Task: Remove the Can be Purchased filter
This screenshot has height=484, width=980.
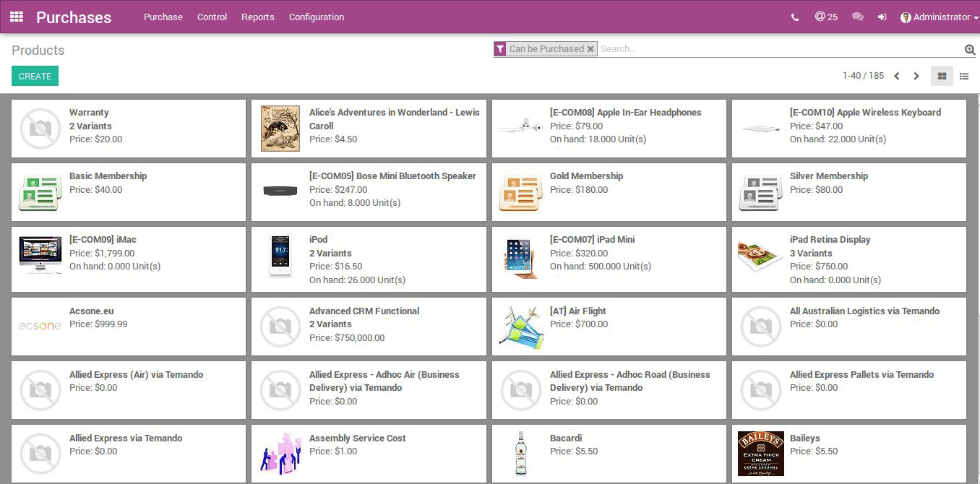Action: (x=590, y=49)
